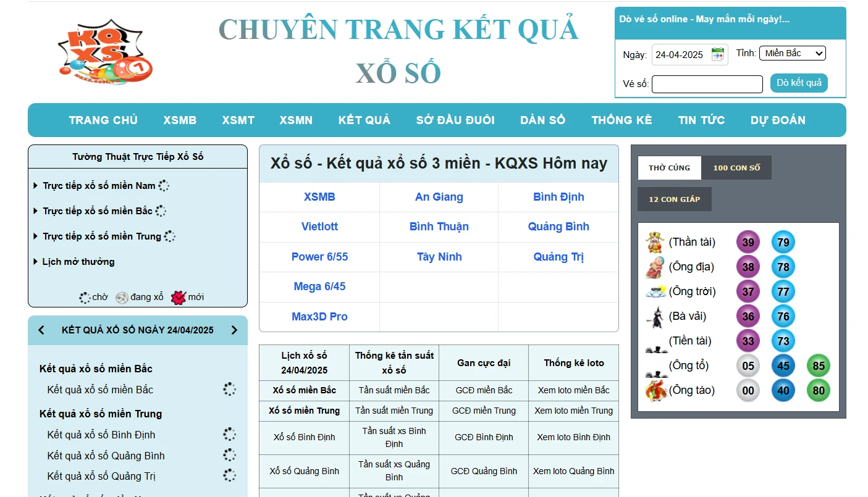Click green ball 80 in Ông táo row
Viewport: 868px width, 497px height.
819,390
